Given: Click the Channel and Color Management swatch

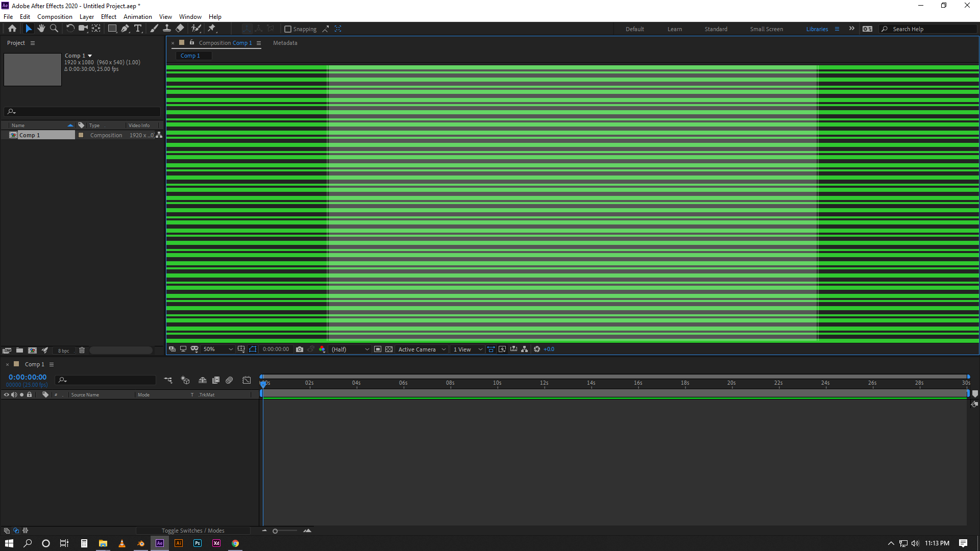Looking at the screenshot, I should click(323, 349).
